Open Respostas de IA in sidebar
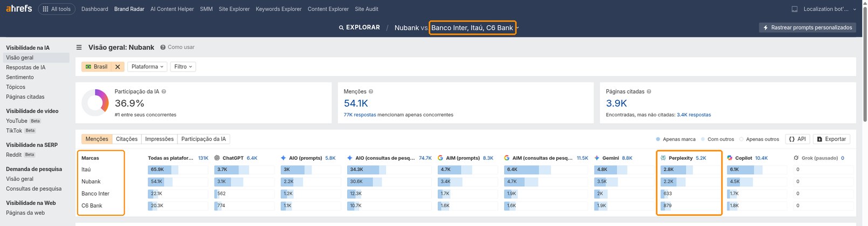 pos(26,67)
